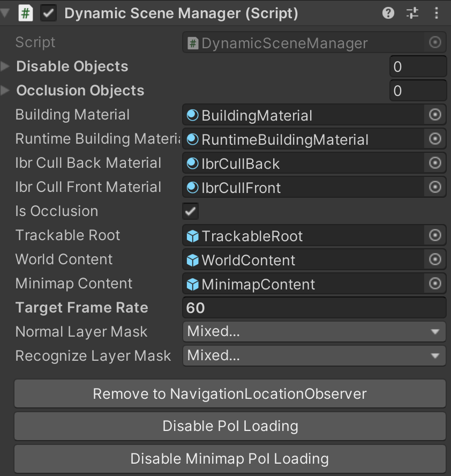The height and width of the screenshot is (476, 451).
Task: Open component help reference icon
Action: 388,13
